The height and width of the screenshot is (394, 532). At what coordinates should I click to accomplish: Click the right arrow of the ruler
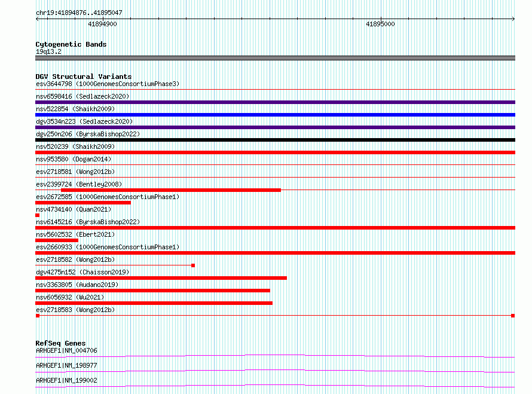coord(513,19)
